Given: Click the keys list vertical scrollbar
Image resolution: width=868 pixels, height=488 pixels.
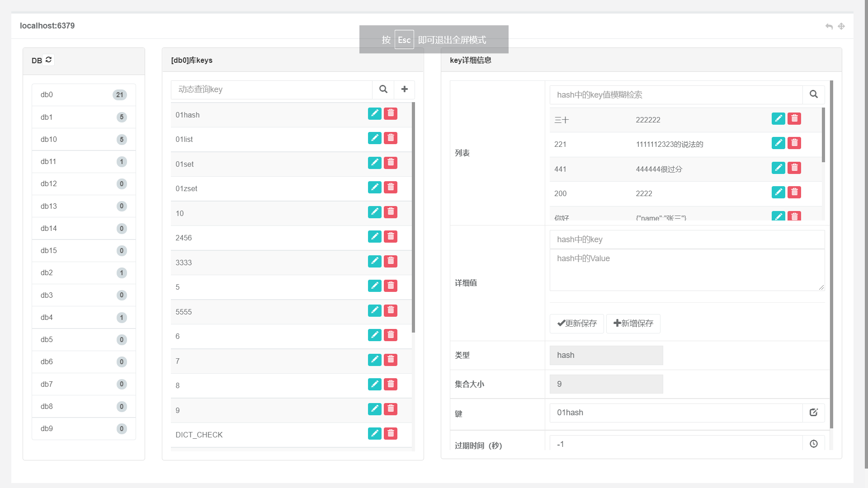Looking at the screenshot, I should click(413, 217).
